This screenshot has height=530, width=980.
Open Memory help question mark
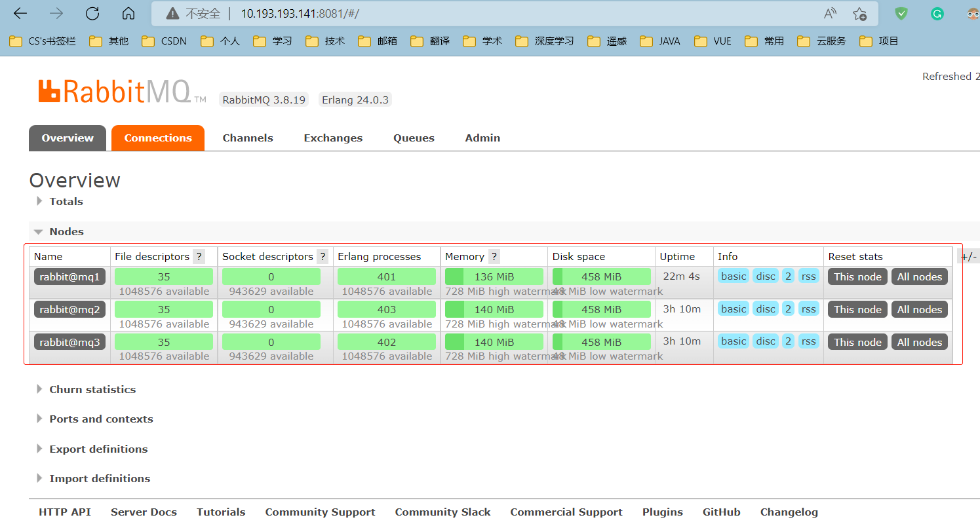(494, 257)
